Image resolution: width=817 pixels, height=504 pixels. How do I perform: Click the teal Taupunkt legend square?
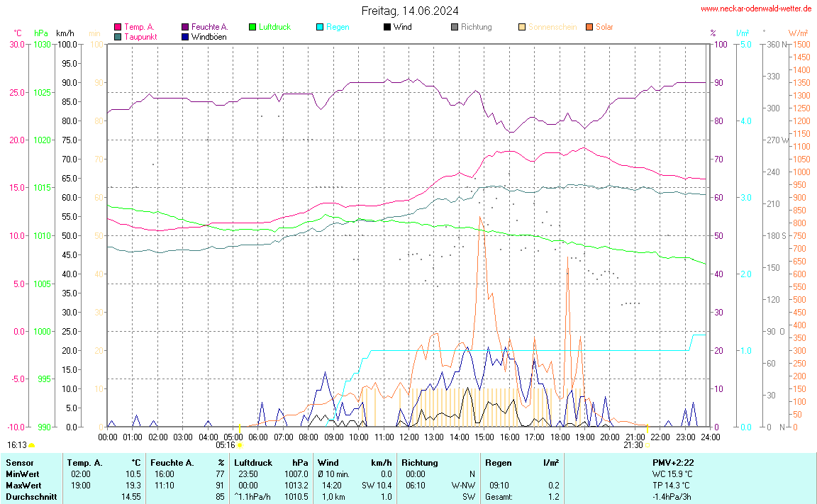(118, 36)
